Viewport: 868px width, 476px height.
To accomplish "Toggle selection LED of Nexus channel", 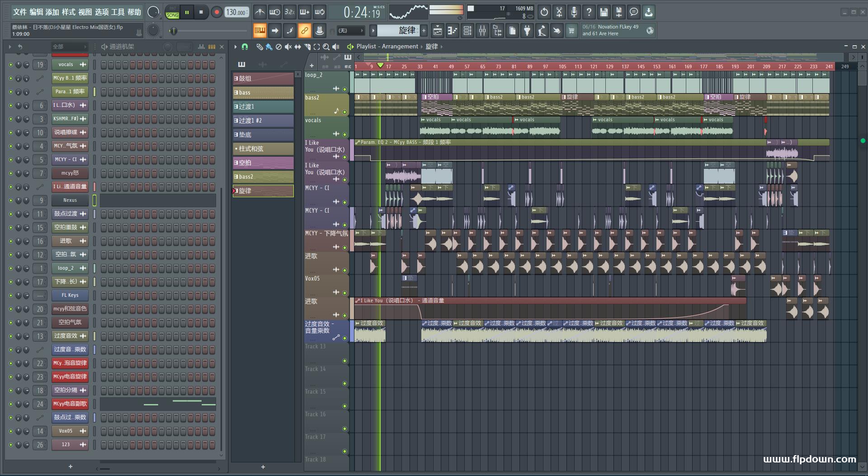I will tap(94, 200).
